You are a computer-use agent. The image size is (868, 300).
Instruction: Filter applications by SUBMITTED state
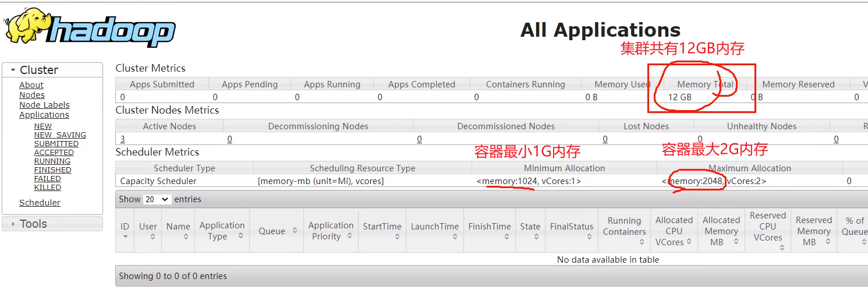point(56,143)
